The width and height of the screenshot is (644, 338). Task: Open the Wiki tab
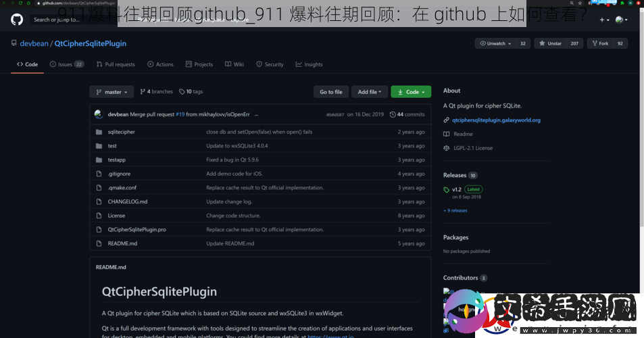pos(234,64)
